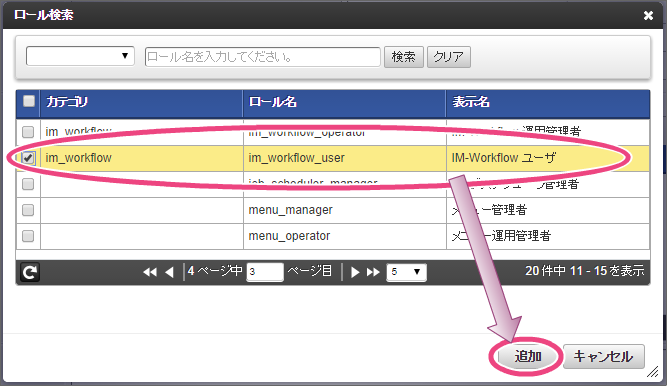Click the page number field
Screen dimensions: 667x386
tap(265, 272)
